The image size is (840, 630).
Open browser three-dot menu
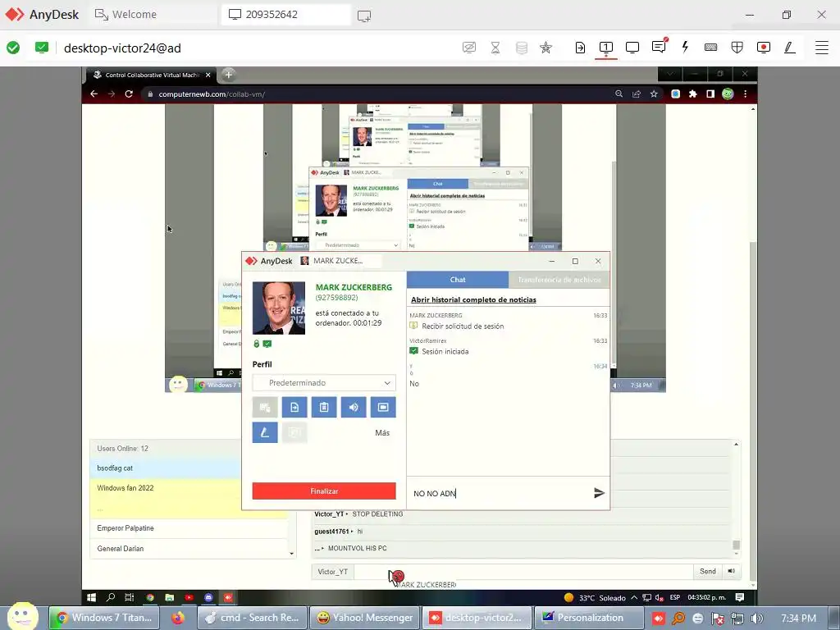pyautogui.click(x=745, y=94)
